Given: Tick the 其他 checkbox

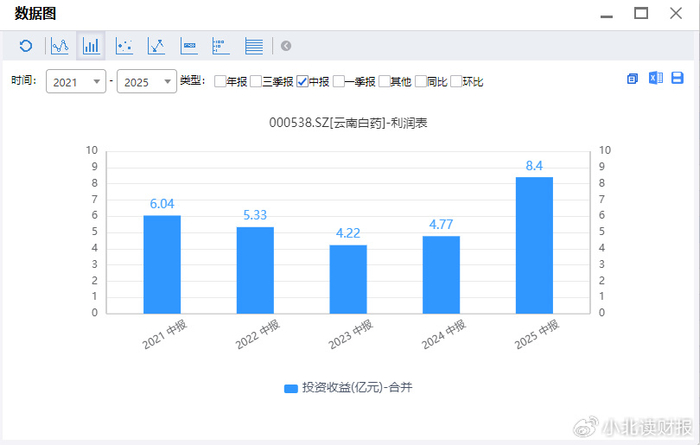Looking at the screenshot, I should pyautogui.click(x=384, y=81).
